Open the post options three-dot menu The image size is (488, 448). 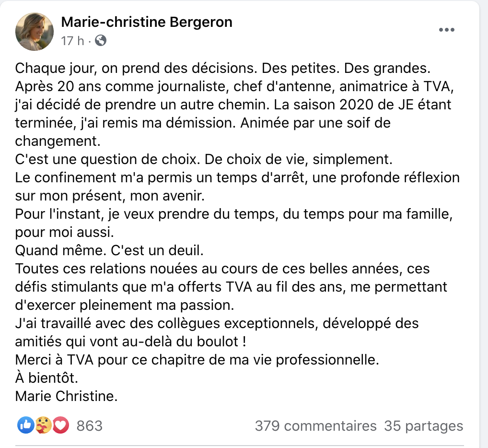(447, 30)
